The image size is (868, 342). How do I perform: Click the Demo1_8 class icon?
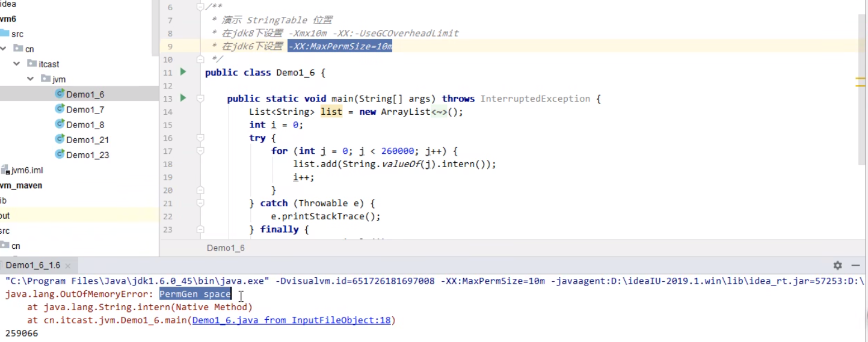(60, 124)
